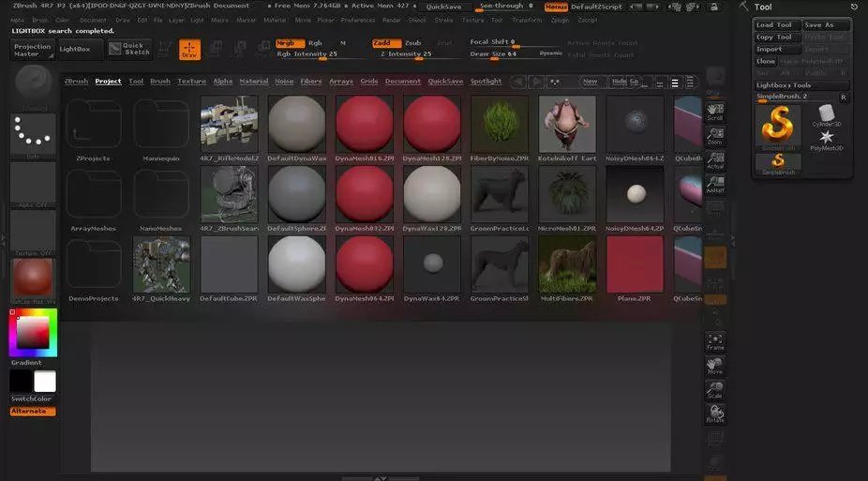Switch to the ZBrush lightbox tab
Viewport: 868px width, 481px height.
coord(76,82)
